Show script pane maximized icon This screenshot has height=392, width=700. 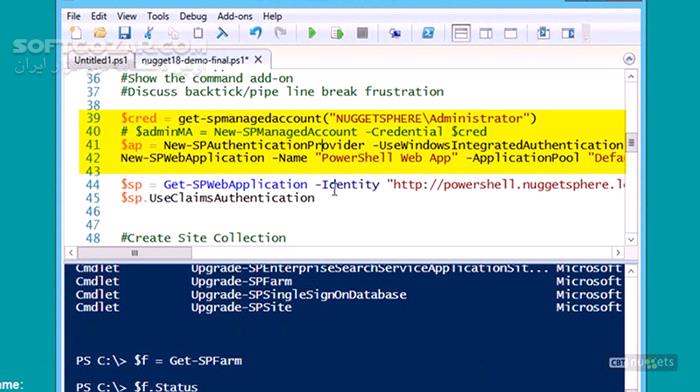[x=511, y=33]
